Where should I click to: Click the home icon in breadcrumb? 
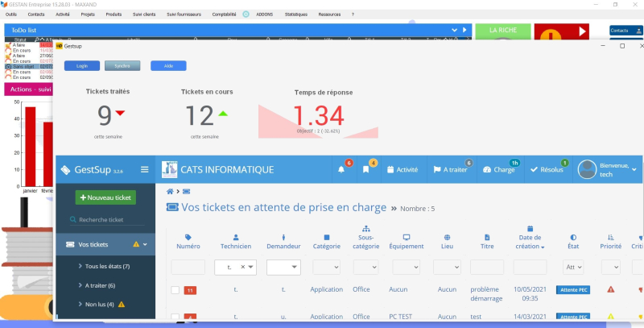coord(170,192)
